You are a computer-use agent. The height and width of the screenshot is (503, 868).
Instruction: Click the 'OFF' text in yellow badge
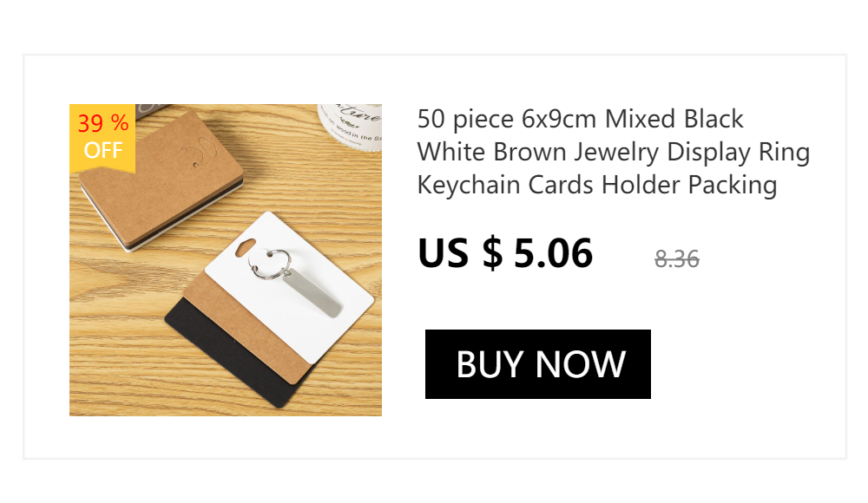coord(103,151)
